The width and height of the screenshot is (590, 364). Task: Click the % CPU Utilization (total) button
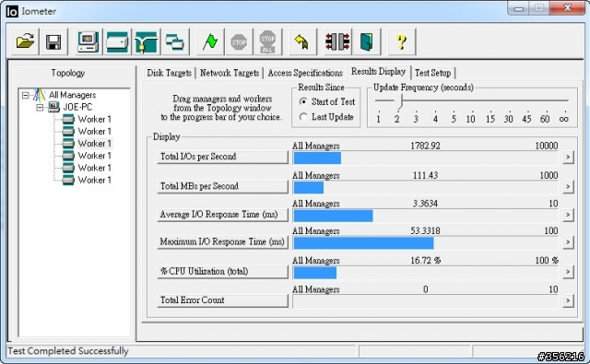click(x=222, y=271)
